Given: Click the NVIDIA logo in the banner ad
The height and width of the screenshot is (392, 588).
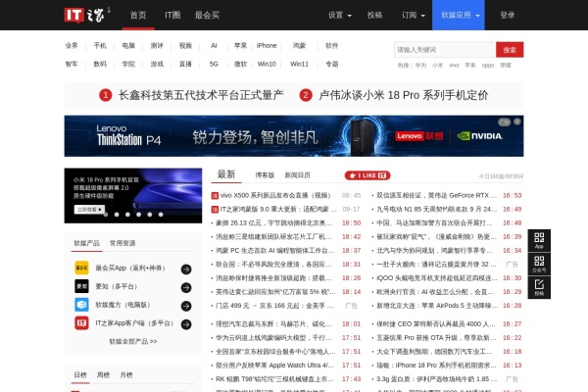Looking at the screenshot, I should coord(479,136).
